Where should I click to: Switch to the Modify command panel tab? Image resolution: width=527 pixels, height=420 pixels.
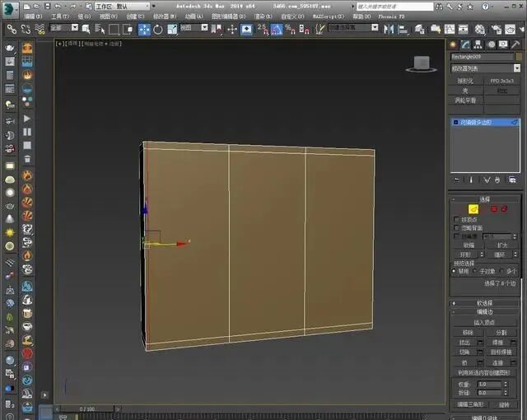click(x=465, y=44)
